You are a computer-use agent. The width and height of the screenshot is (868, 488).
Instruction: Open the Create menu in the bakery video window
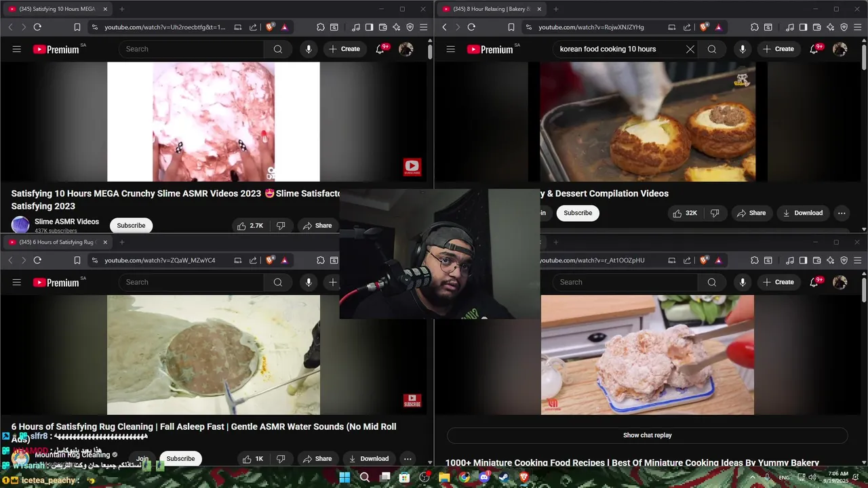pyautogui.click(x=778, y=49)
